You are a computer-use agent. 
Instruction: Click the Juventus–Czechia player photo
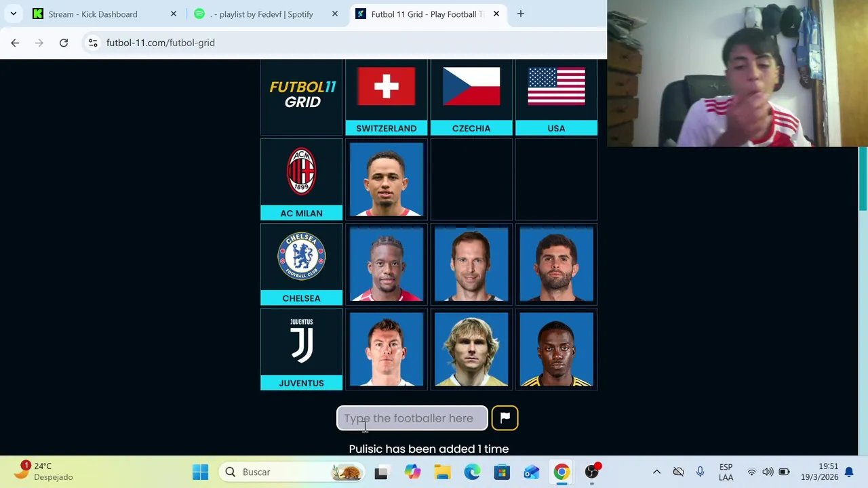pos(471,350)
